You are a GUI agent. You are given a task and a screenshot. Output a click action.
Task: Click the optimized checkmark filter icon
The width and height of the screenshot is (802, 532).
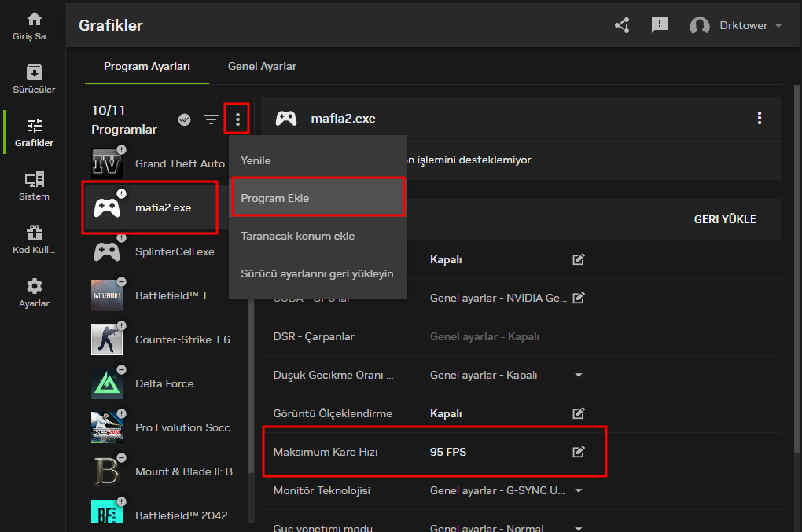coord(185,119)
